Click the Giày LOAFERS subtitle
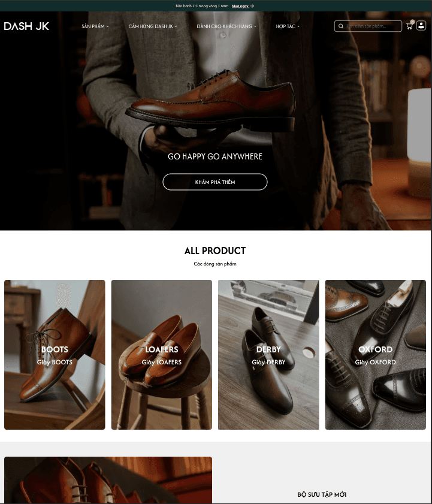 click(x=162, y=362)
